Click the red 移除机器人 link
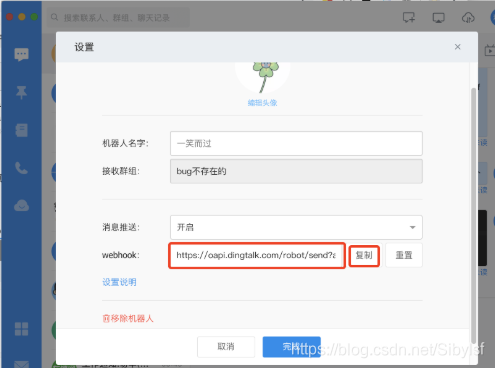Viewport: 495px width, 368px height. [x=128, y=318]
